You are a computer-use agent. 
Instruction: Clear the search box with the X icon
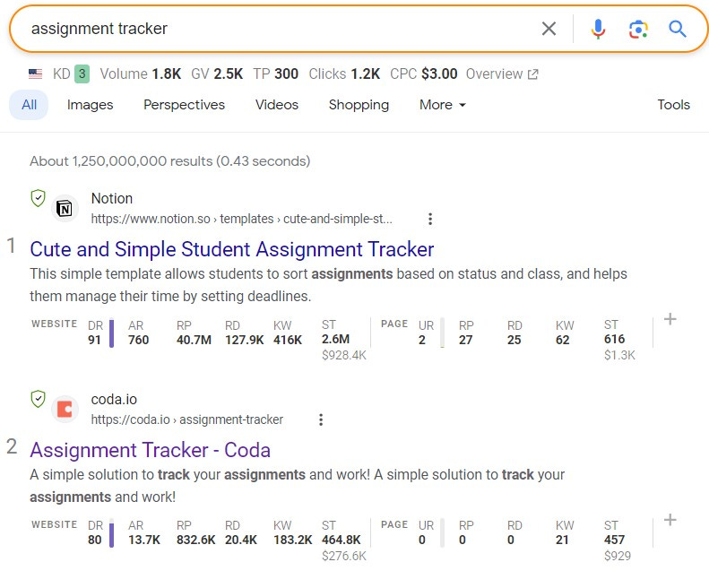549,29
